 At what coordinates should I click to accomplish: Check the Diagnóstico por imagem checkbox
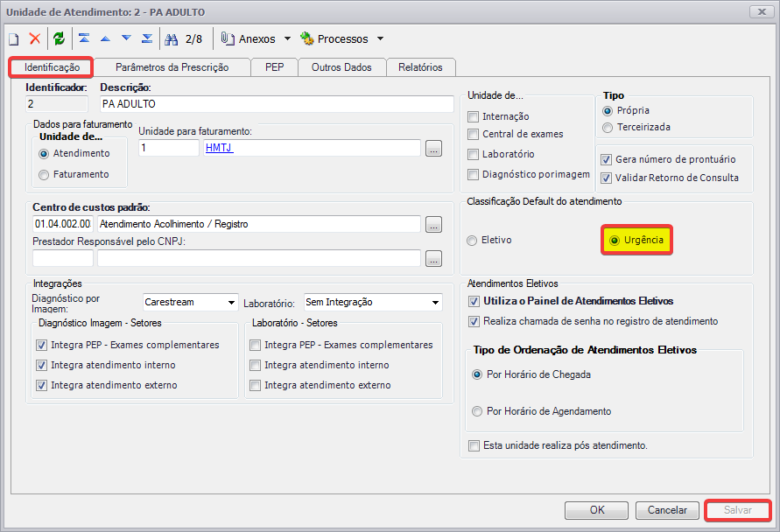click(x=473, y=174)
